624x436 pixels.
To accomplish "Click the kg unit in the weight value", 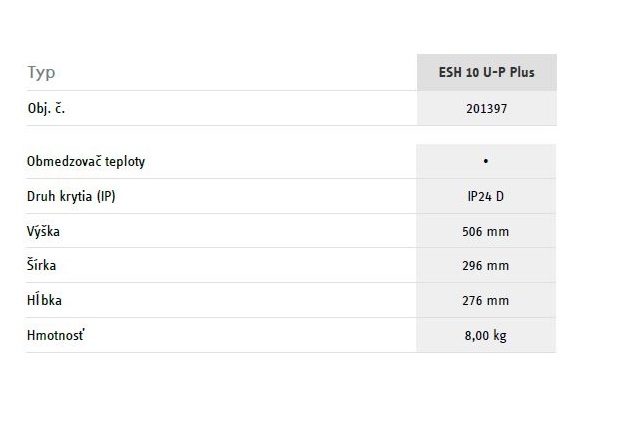I will (x=500, y=336).
